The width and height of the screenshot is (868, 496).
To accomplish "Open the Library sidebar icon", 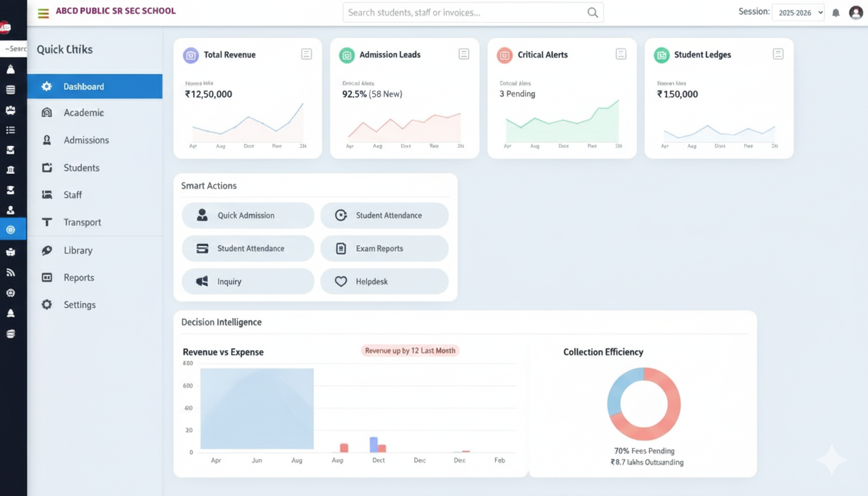I will coord(46,250).
